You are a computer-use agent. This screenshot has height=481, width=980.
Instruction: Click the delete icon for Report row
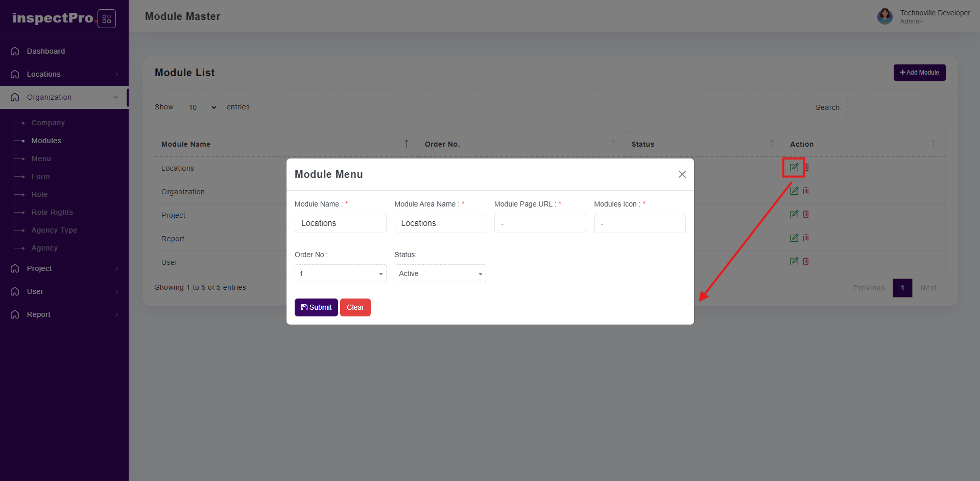(806, 238)
